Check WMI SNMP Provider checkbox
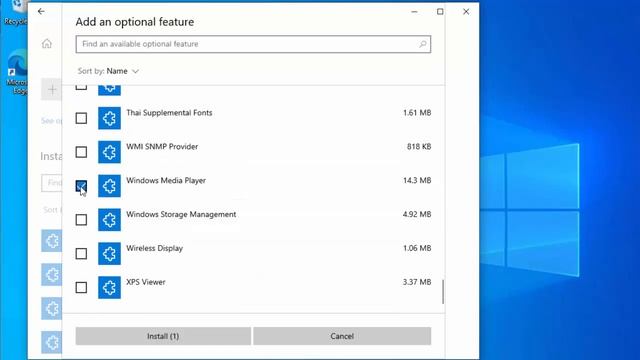Image resolution: width=640 pixels, height=360 pixels. point(81,152)
